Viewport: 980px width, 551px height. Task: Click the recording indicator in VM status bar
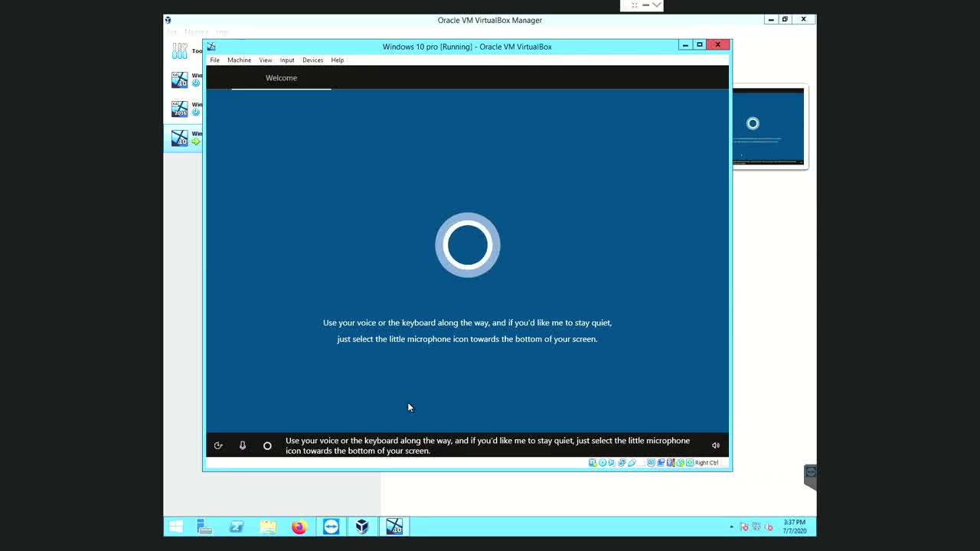click(x=661, y=462)
